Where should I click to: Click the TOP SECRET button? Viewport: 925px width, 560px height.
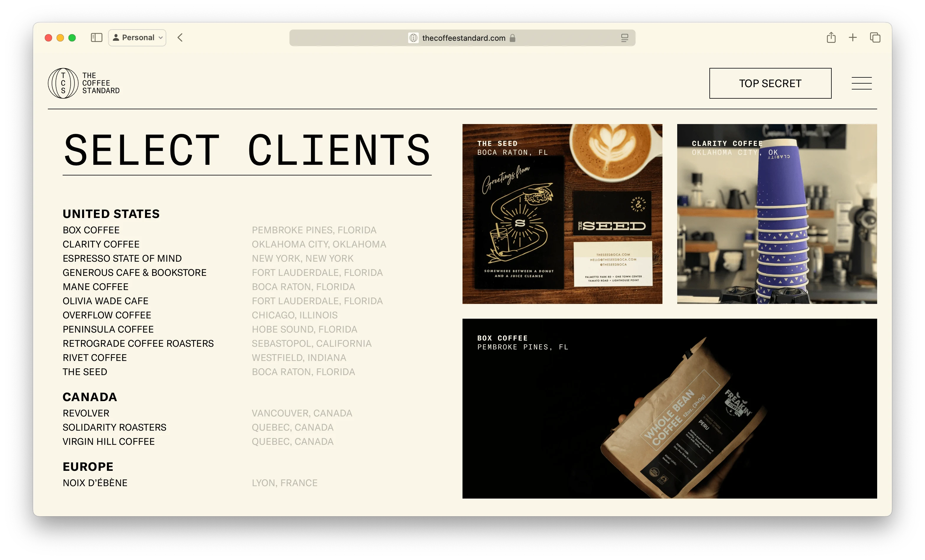(x=770, y=83)
